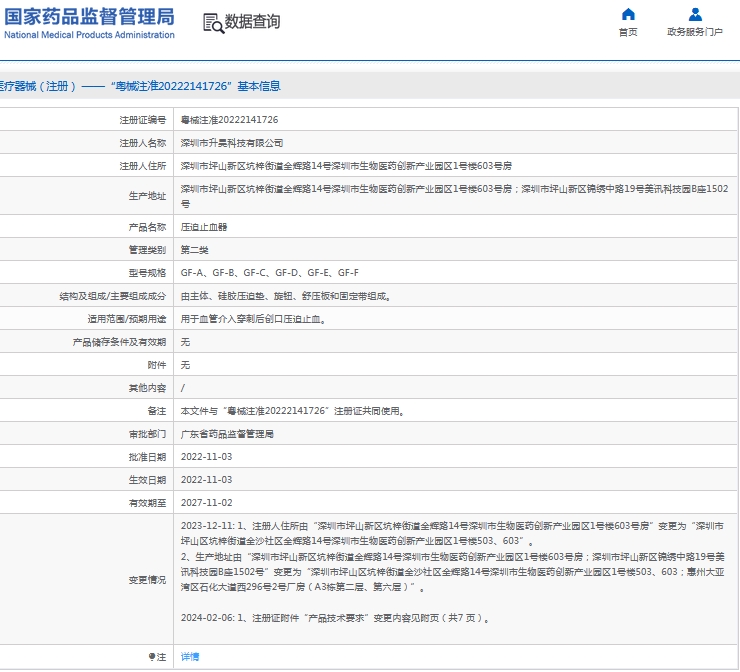Open the 政务服务门户 person icon
The width and height of the screenshot is (740, 672).
(695, 14)
